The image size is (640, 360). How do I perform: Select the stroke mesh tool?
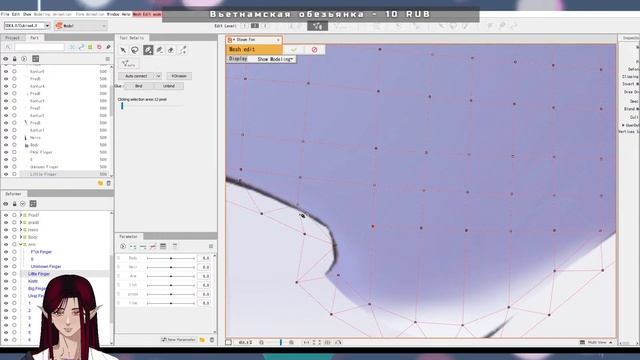(182, 50)
